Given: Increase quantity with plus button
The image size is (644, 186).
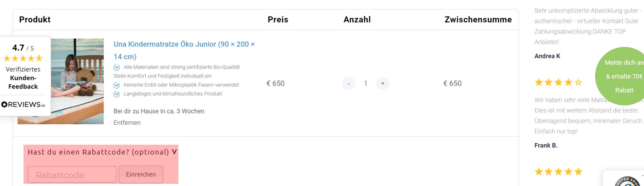Looking at the screenshot, I should coord(382,83).
